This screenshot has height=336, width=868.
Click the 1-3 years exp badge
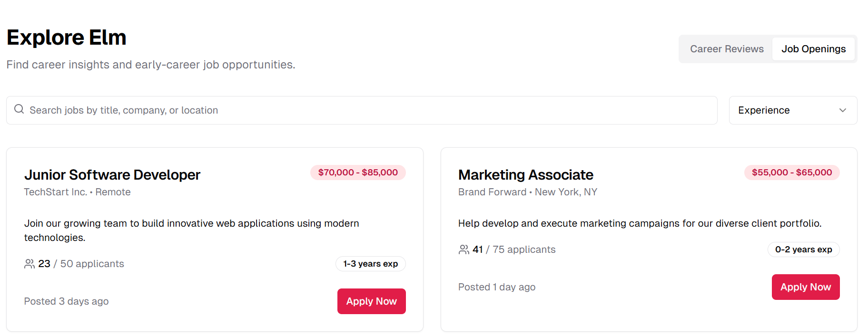pos(370,264)
